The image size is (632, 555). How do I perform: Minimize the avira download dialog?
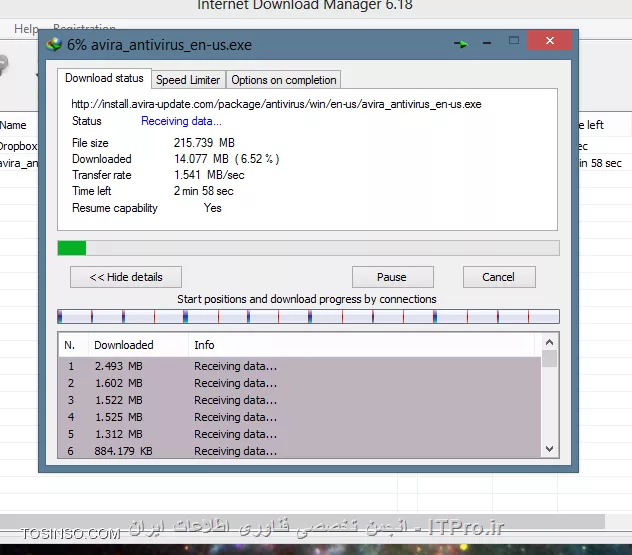coord(487,43)
